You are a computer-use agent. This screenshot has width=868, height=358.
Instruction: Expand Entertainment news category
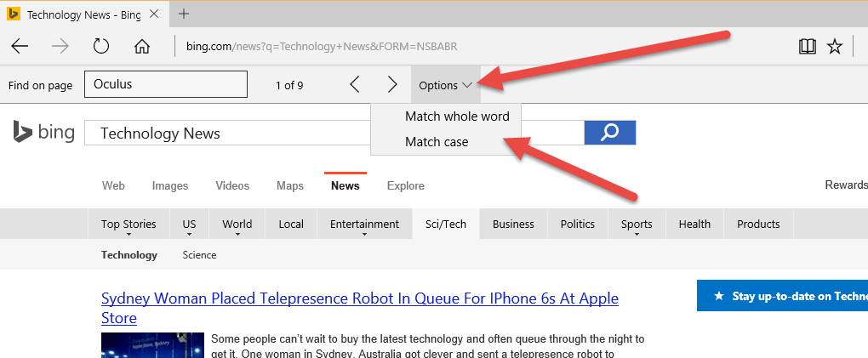tap(364, 224)
